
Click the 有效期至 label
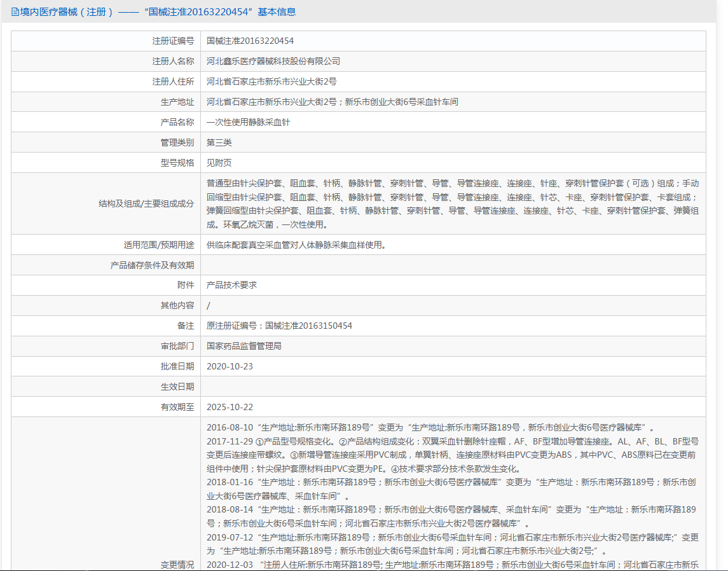pos(177,407)
